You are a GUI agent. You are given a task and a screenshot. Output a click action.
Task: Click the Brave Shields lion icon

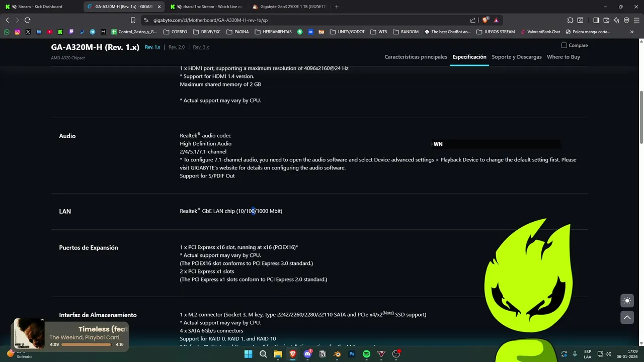(485, 20)
